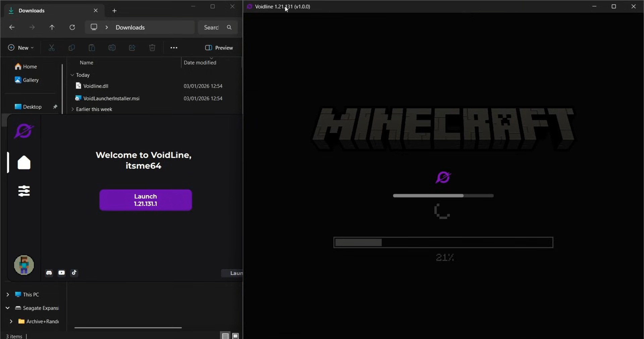This screenshot has height=339, width=644.
Task: Collapse the Today group
Action: click(72, 75)
